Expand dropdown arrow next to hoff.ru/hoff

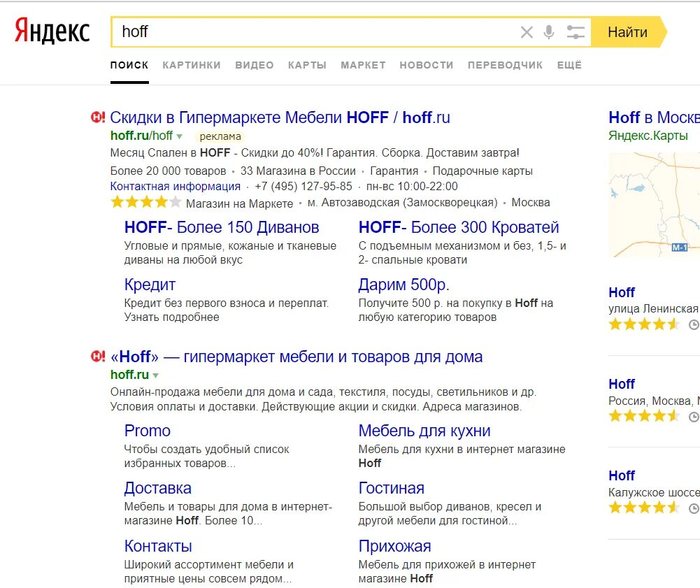tap(180, 136)
